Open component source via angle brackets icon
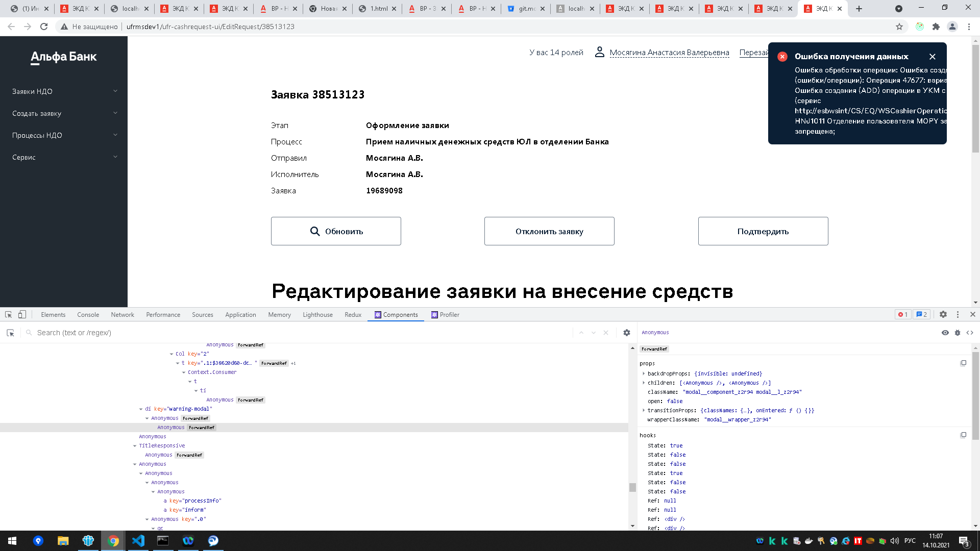This screenshot has width=980, height=551. click(x=970, y=332)
